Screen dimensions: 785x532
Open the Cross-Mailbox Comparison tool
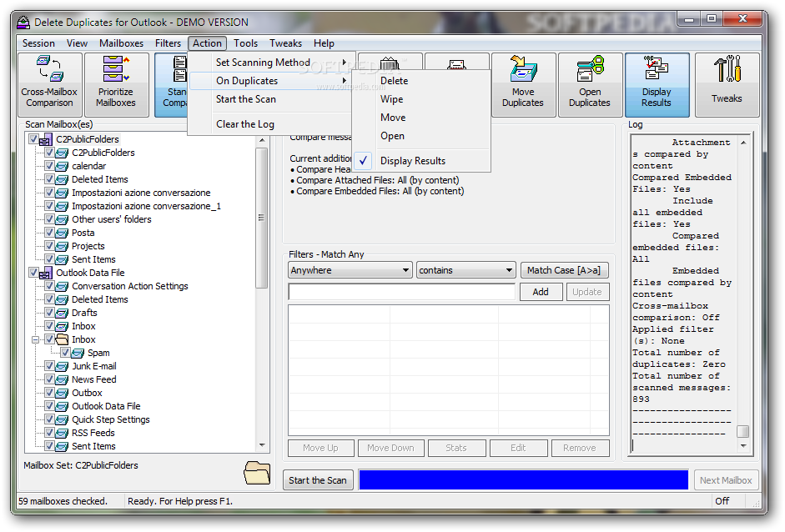[49, 85]
